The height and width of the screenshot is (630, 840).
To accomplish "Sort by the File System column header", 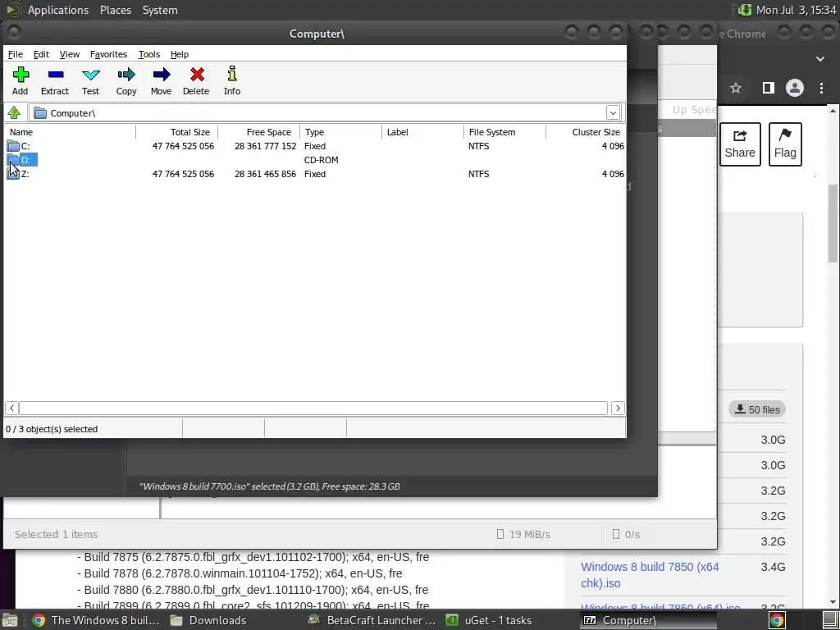I will (504, 132).
